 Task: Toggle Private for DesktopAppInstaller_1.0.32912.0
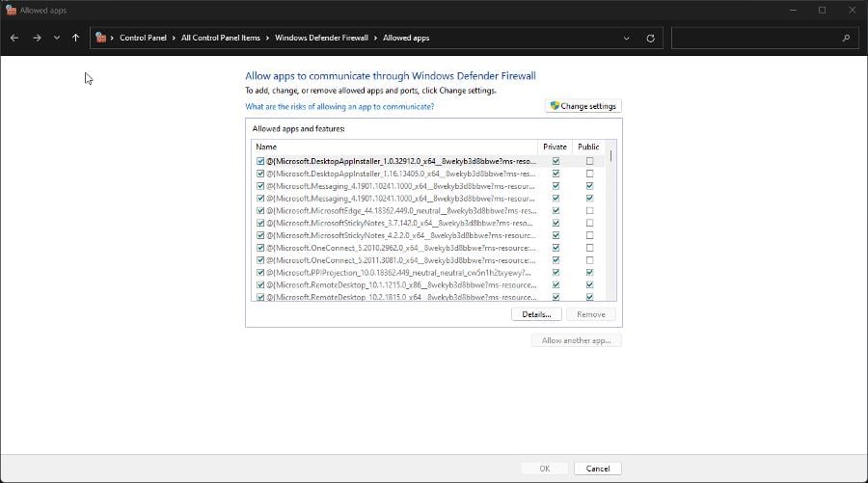[556, 161]
